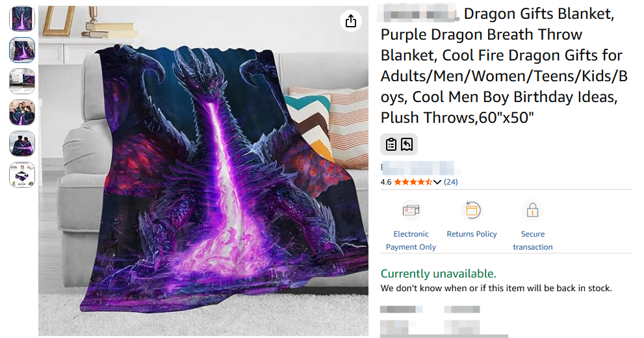This screenshot has height=338, width=644.
Task: Select the last thumbnail in the gallery
Action: 22,175
